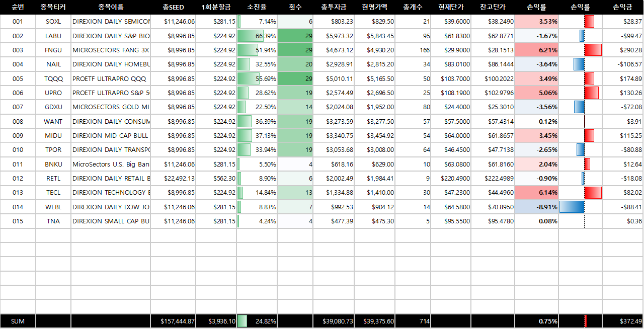Click the 6.14% profit rate cell
Image resolution: width=644 pixels, height=329 pixels.
point(536,193)
